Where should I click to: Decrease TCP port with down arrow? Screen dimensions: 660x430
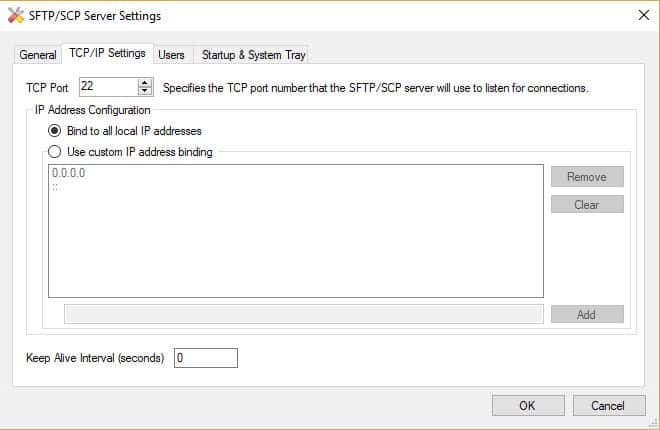click(x=145, y=91)
